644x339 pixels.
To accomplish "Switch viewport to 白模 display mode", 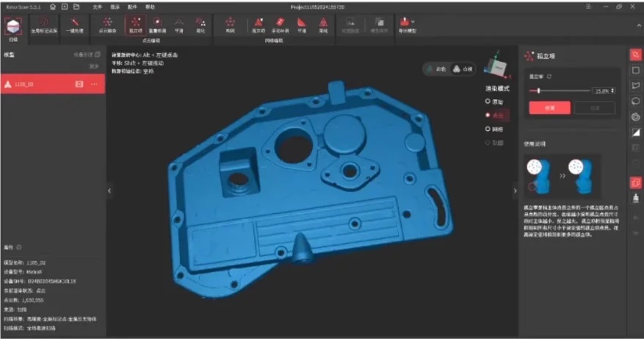I will coord(463,68).
